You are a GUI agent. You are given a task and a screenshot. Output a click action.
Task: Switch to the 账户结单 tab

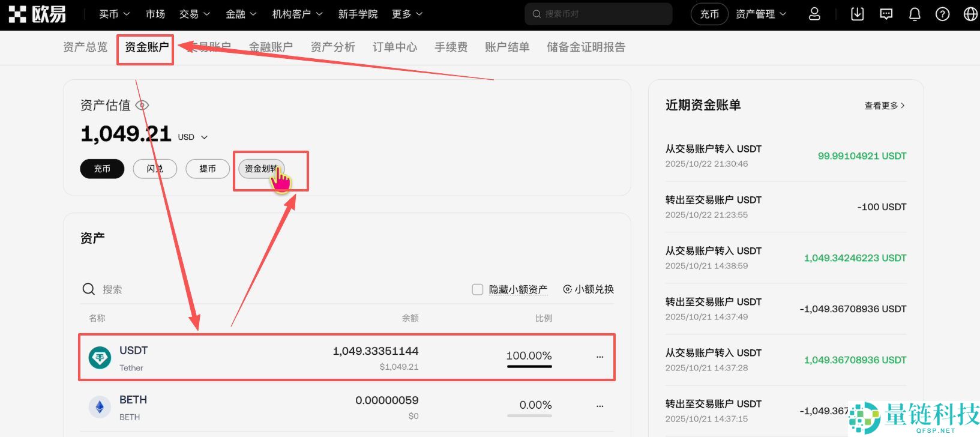coord(507,47)
